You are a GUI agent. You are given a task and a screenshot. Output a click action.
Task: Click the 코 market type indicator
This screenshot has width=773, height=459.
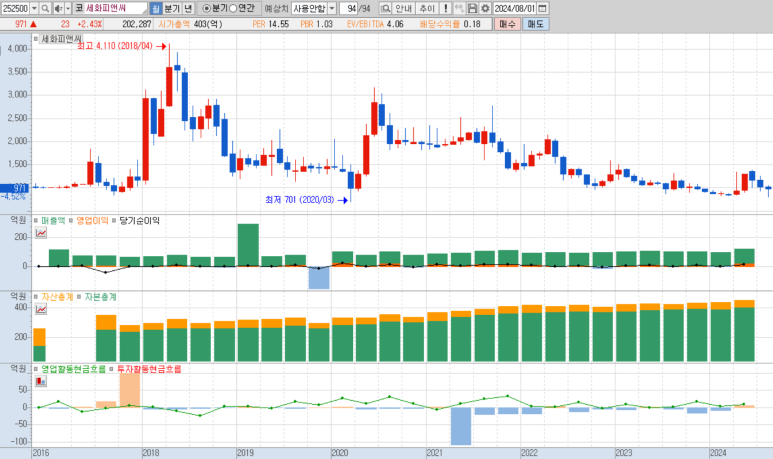coord(79,8)
